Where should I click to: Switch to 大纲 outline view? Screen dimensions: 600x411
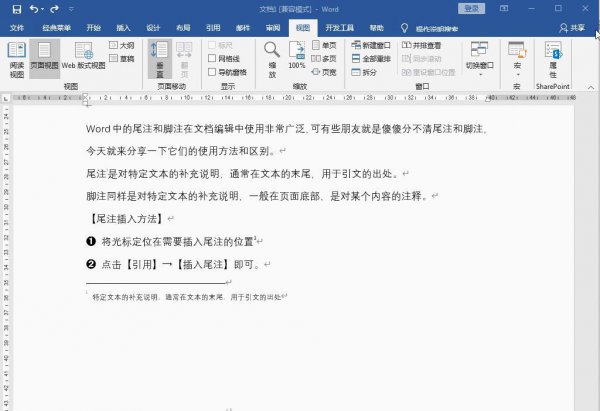click(122, 45)
